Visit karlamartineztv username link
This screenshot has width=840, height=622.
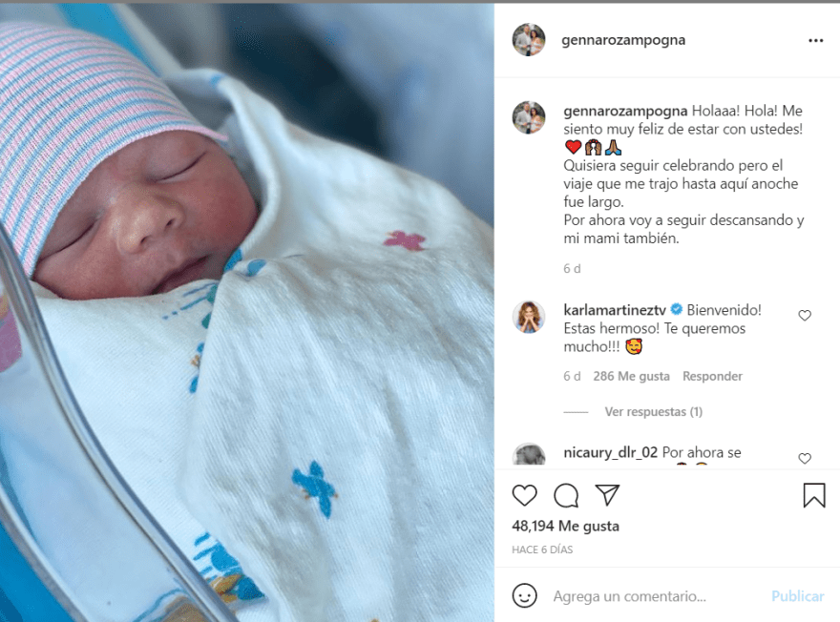(615, 310)
